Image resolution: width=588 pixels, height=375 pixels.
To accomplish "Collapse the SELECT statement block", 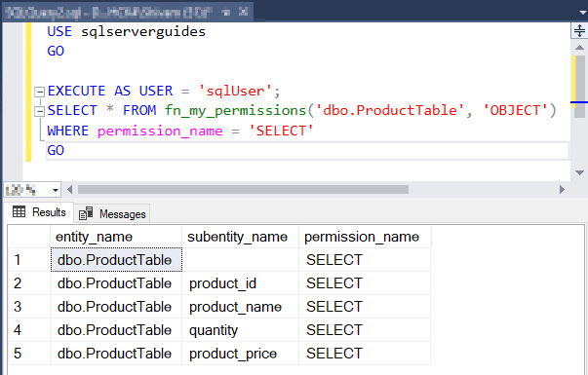I will coord(39,111).
